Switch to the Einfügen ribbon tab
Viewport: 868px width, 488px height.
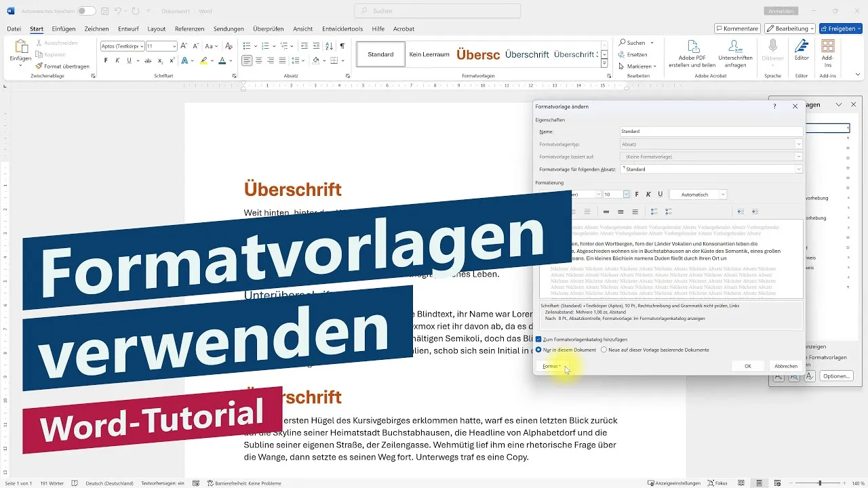pyautogui.click(x=64, y=28)
